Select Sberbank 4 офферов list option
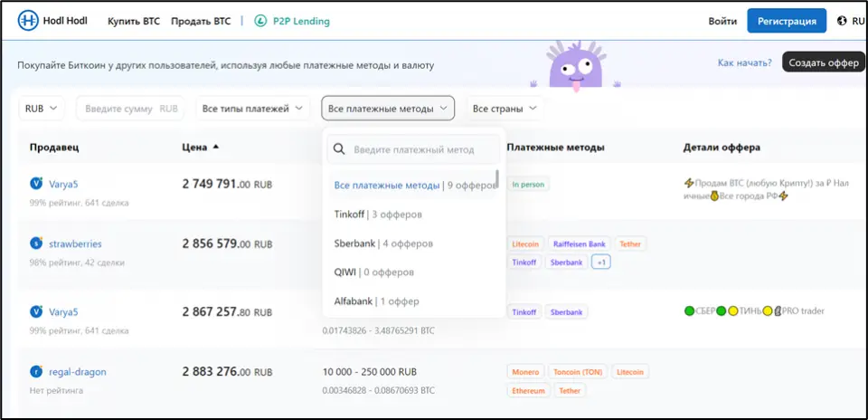The height and width of the screenshot is (420, 868). (x=413, y=243)
